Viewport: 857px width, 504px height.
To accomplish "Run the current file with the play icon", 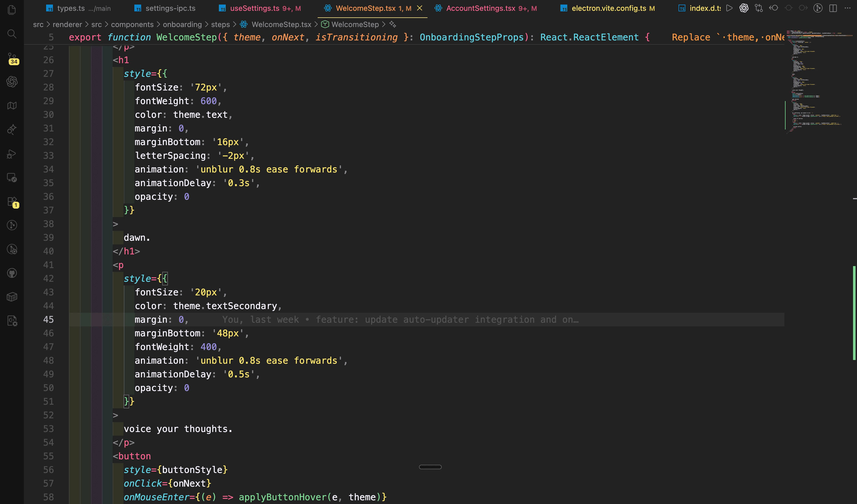I will (729, 8).
